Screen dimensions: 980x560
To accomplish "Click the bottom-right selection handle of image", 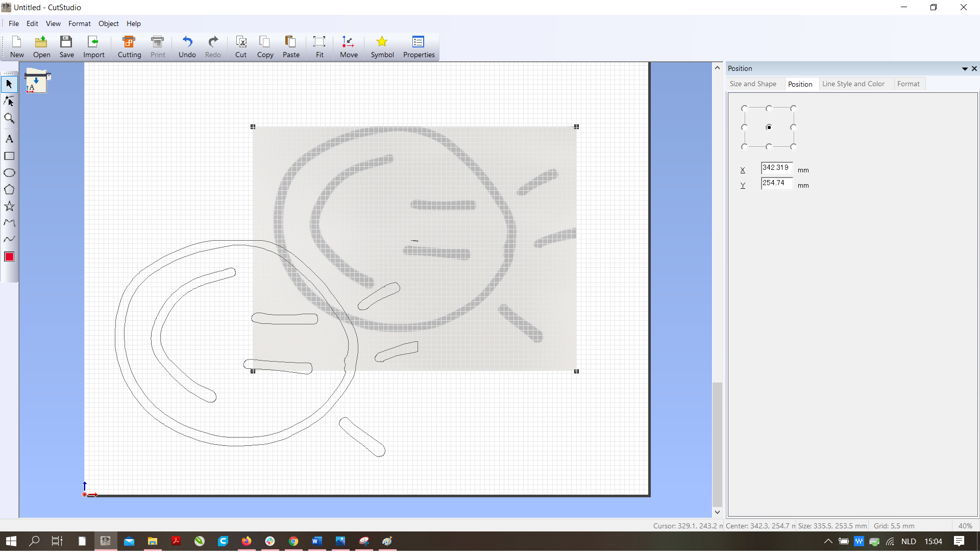I will click(576, 372).
